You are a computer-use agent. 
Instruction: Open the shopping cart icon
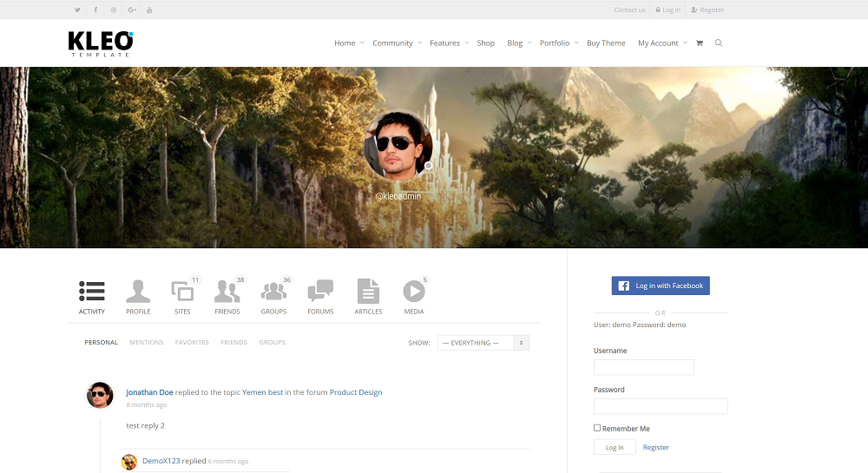[x=700, y=43]
